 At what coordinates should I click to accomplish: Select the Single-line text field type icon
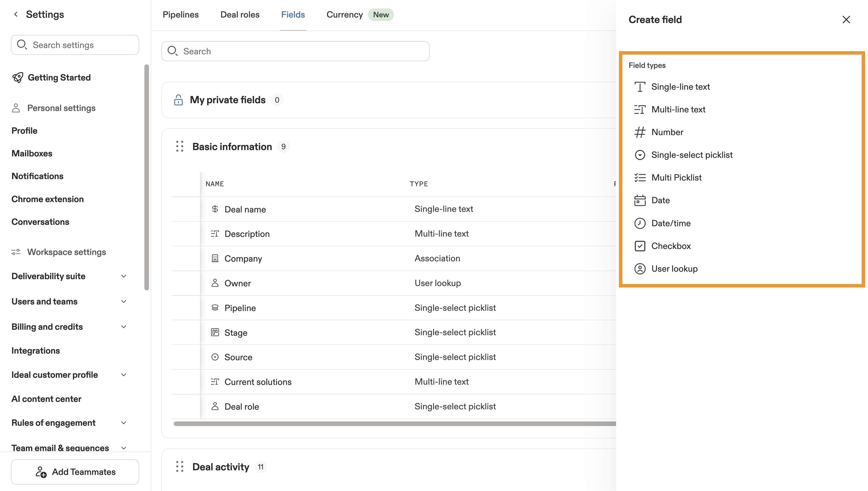640,87
